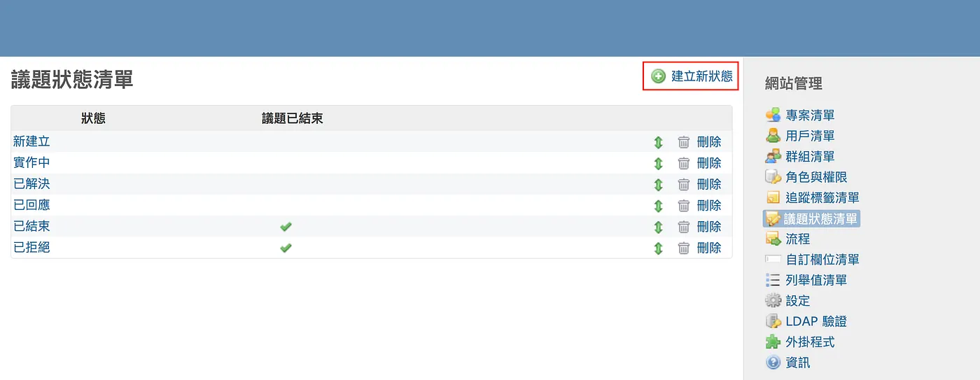
Task: Go to LDAP 驗證 in the admin menu
Action: [x=816, y=321]
